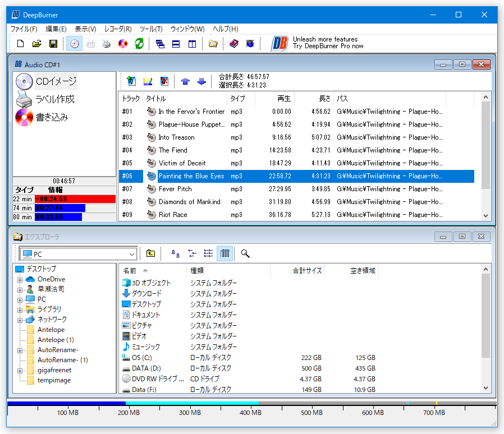The image size is (504, 434).
Task: Minimize the エクスプローラ child window
Action: click(443, 237)
